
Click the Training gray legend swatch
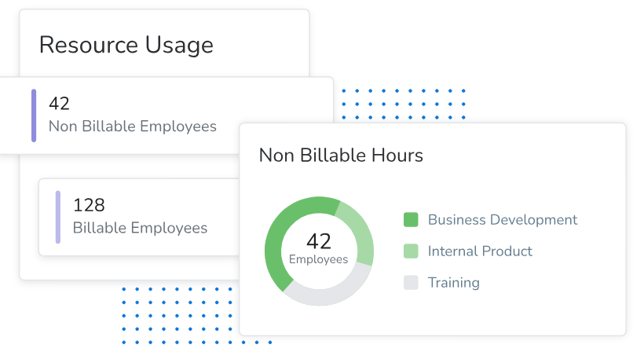click(x=411, y=283)
